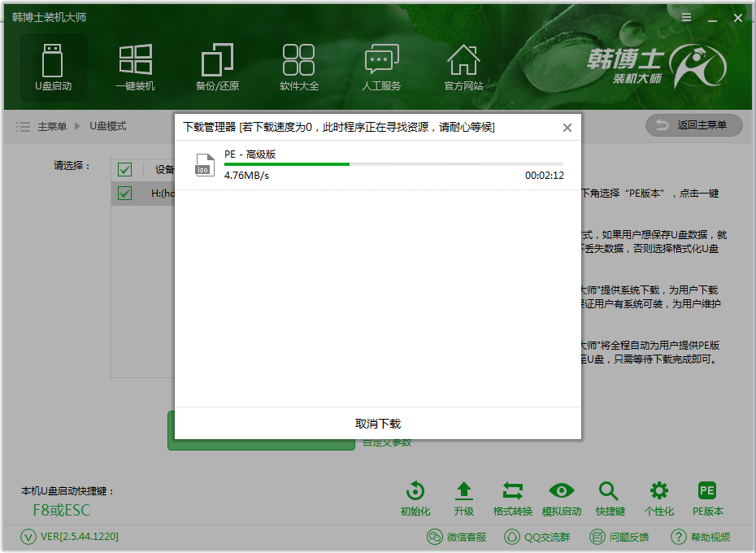Visit the 官方网站 tab
The height and width of the screenshot is (553, 756).
click(x=463, y=67)
